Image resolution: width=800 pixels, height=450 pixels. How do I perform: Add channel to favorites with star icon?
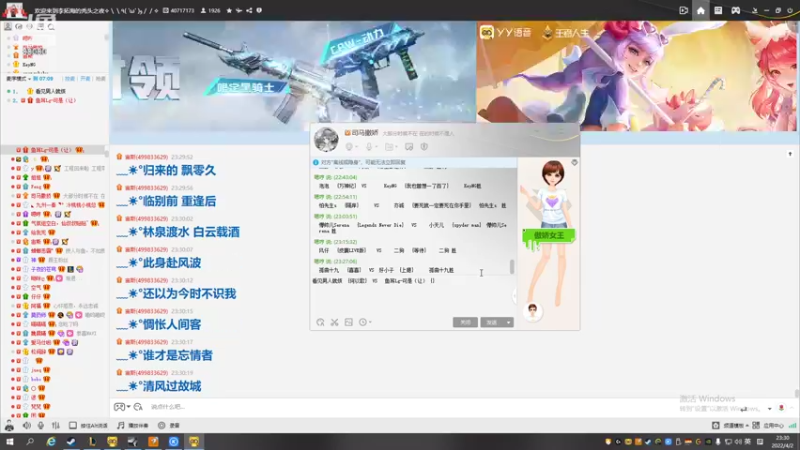click(229, 10)
